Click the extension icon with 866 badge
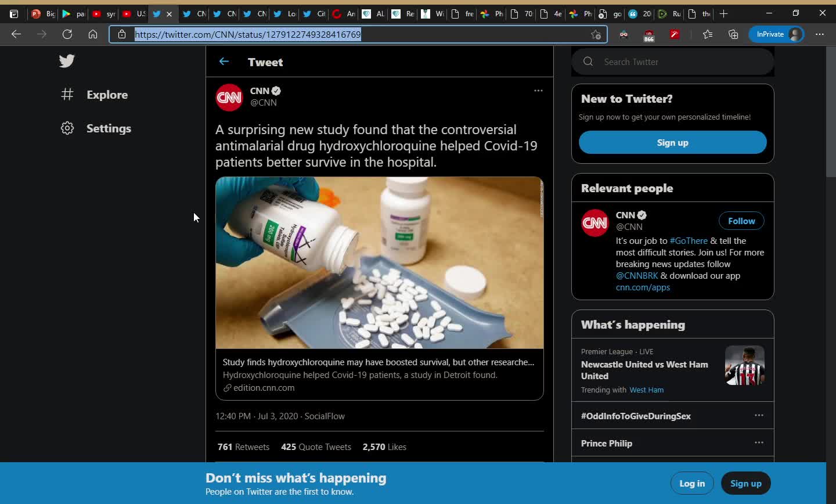Screen dimensions: 836x504 click(x=648, y=35)
